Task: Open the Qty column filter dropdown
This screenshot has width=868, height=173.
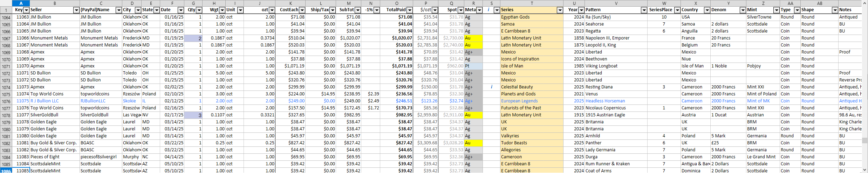Action: (199, 10)
